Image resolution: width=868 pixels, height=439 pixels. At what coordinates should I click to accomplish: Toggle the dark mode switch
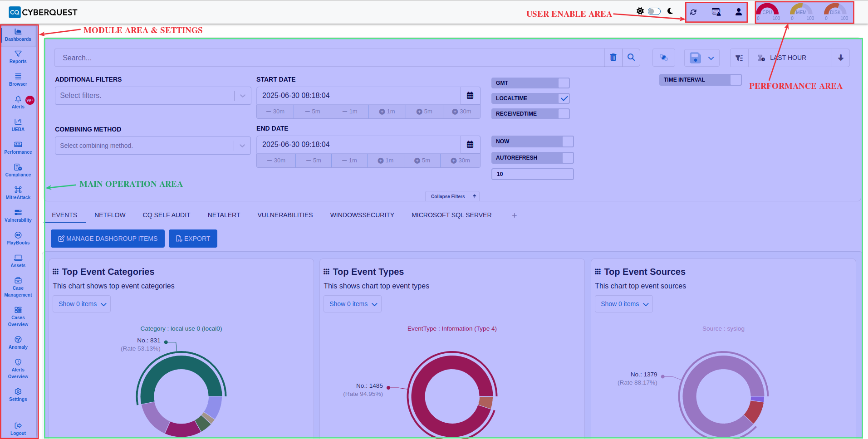[x=654, y=11]
